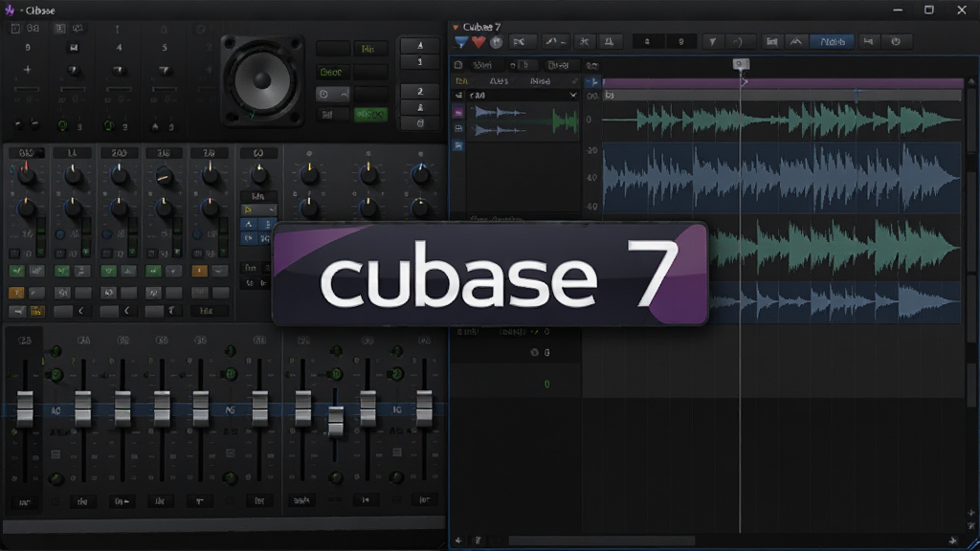980x551 pixels.
Task: Toggle the lit green button beside the speaker
Action: [x=370, y=115]
